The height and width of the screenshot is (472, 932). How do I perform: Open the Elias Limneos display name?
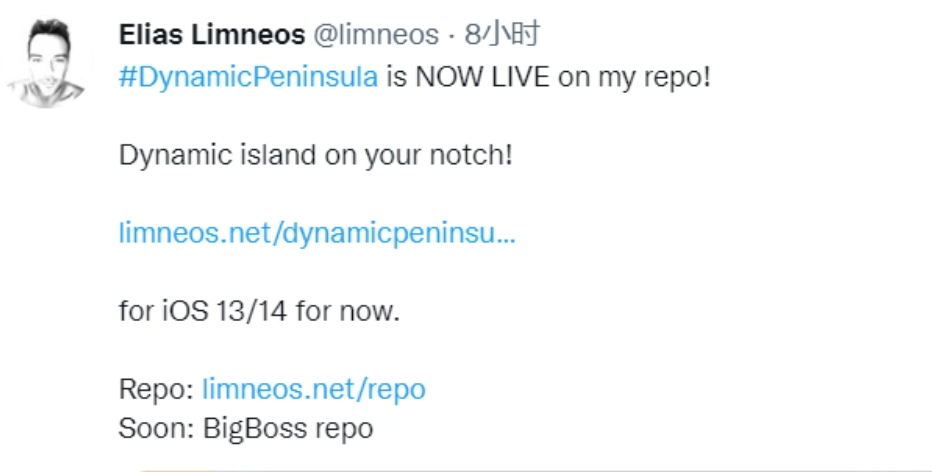click(x=211, y=36)
